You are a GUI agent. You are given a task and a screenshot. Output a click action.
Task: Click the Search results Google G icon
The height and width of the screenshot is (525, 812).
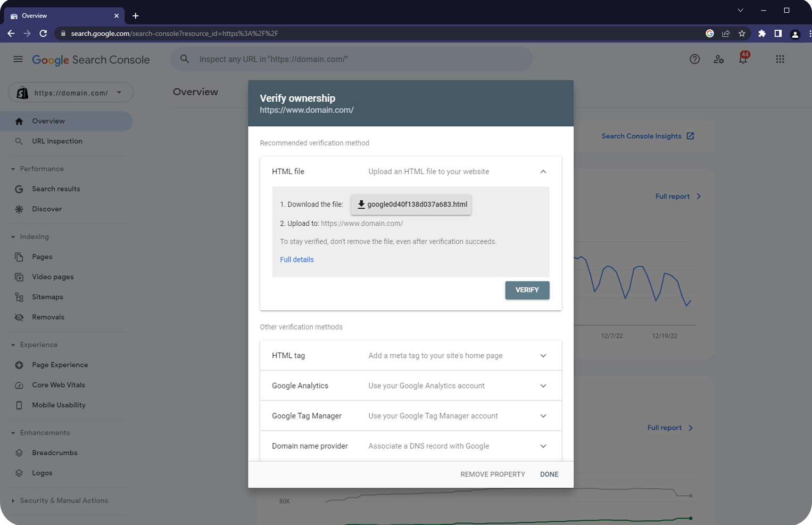tap(19, 189)
